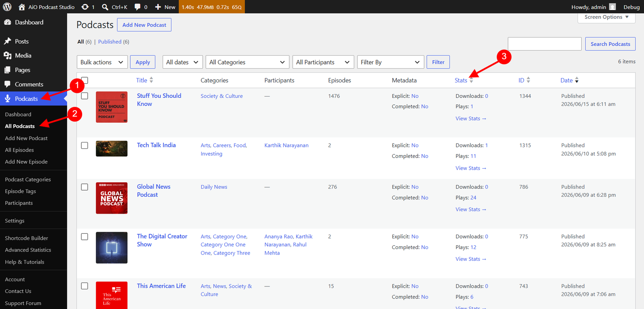Image resolution: width=644 pixels, height=309 pixels.
Task: Open the Filter By dropdown
Action: 390,62
